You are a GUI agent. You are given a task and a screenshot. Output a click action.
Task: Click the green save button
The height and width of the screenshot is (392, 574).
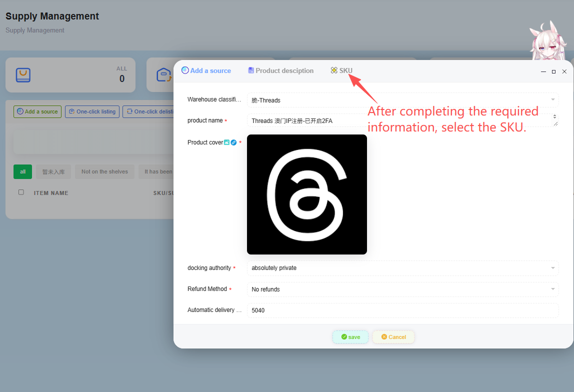tap(350, 337)
